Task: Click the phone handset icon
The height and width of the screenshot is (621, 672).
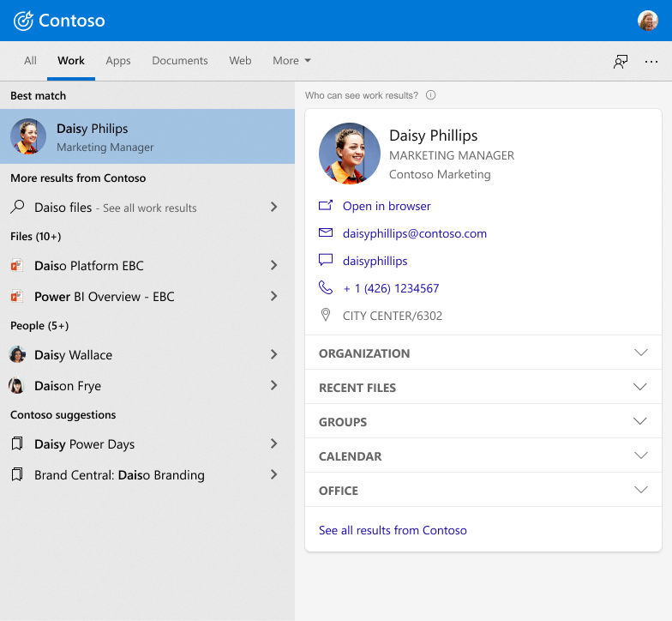Action: pyautogui.click(x=326, y=287)
